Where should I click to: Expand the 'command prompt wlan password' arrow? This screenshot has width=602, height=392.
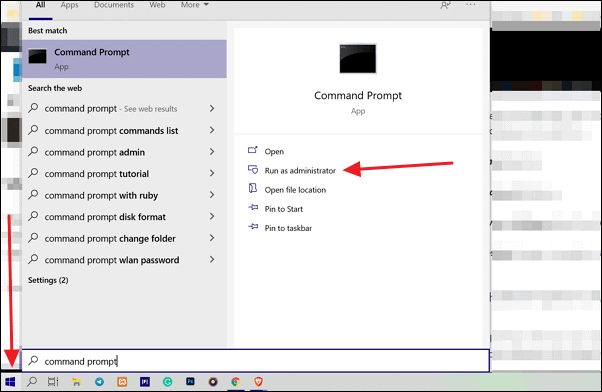pyautogui.click(x=212, y=260)
